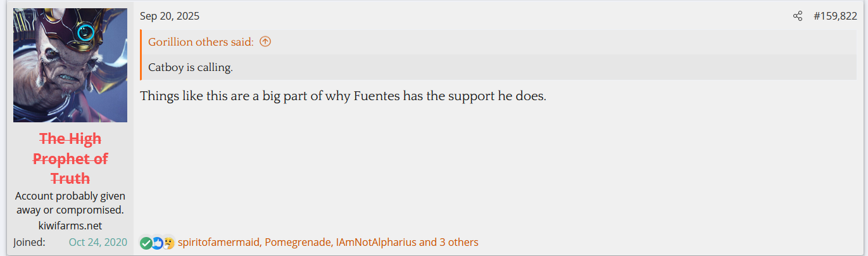The width and height of the screenshot is (868, 256).
Task: Open post permalink #159,822
Action: coord(835,16)
